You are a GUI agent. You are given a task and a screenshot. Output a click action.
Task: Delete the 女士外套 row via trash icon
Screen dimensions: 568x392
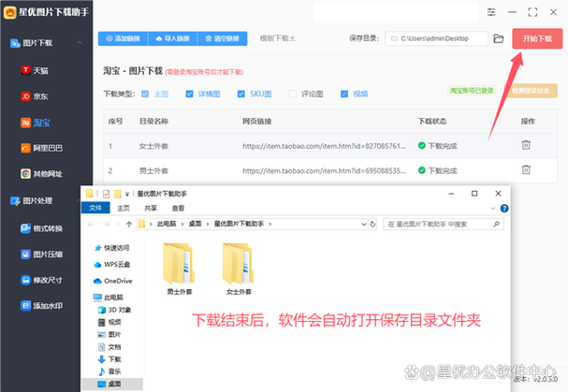click(526, 145)
